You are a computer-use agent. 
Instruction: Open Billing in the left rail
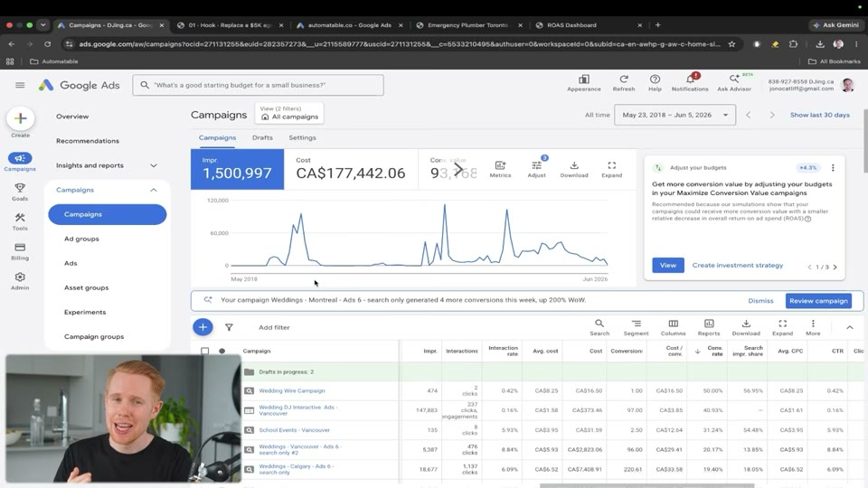(x=20, y=251)
